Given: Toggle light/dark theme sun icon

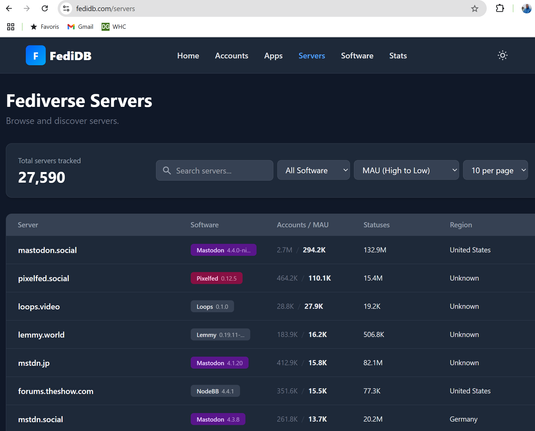Looking at the screenshot, I should pyautogui.click(x=502, y=55).
